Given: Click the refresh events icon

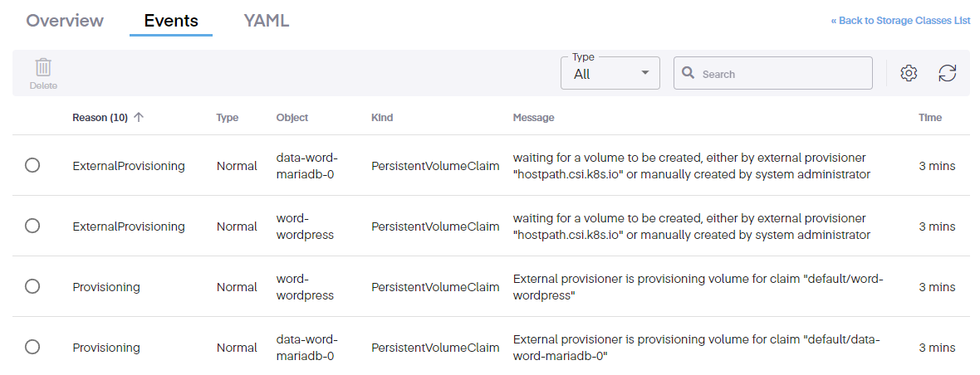Looking at the screenshot, I should click(948, 73).
